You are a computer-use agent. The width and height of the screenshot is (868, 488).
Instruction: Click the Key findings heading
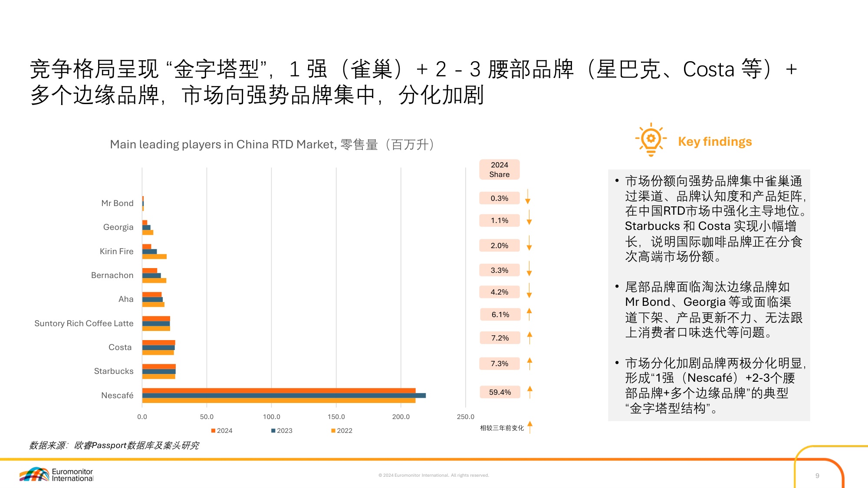pos(715,141)
